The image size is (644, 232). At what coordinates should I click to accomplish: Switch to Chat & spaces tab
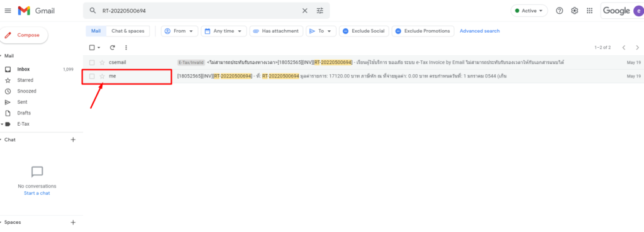click(x=128, y=31)
